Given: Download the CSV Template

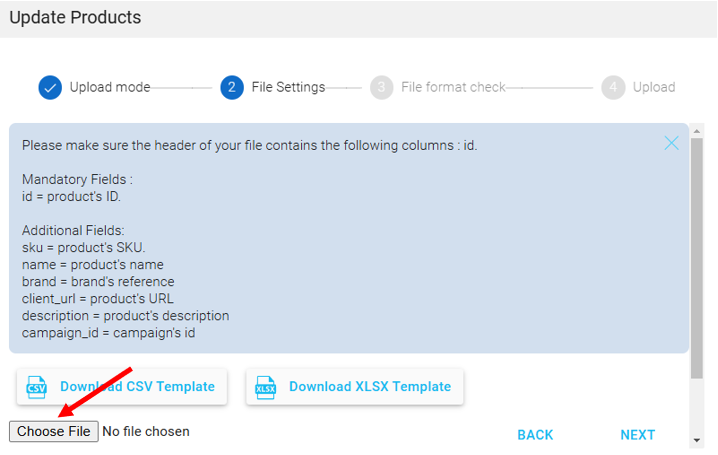Looking at the screenshot, I should point(122,387).
